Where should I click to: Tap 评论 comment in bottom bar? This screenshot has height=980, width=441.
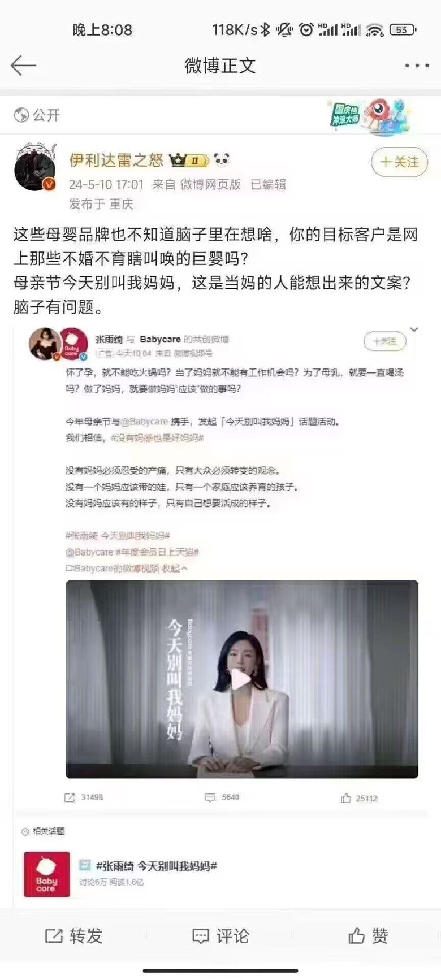(x=220, y=936)
